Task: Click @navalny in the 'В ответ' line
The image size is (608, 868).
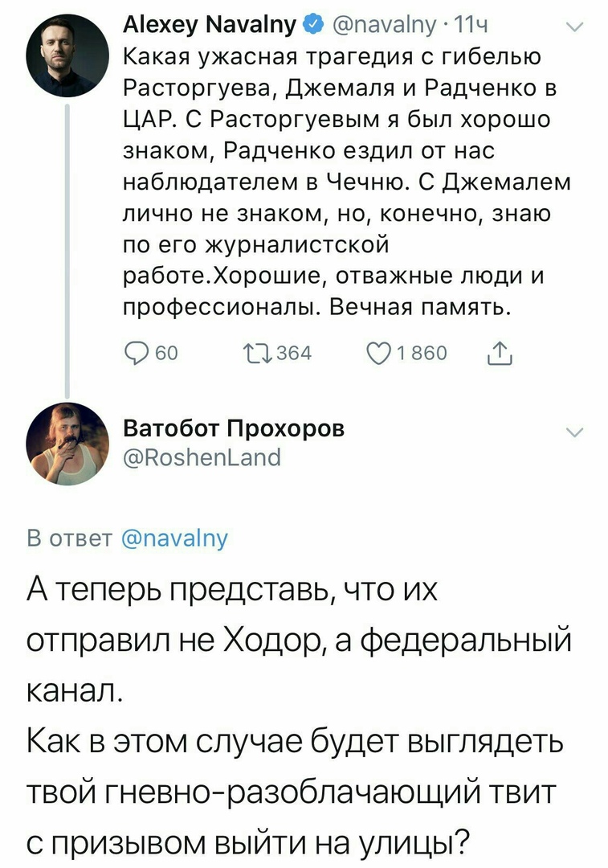Action: pyautogui.click(x=174, y=537)
